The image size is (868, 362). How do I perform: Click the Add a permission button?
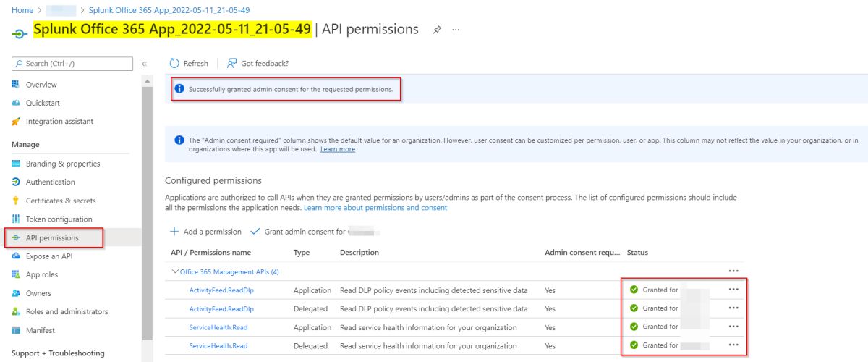205,232
